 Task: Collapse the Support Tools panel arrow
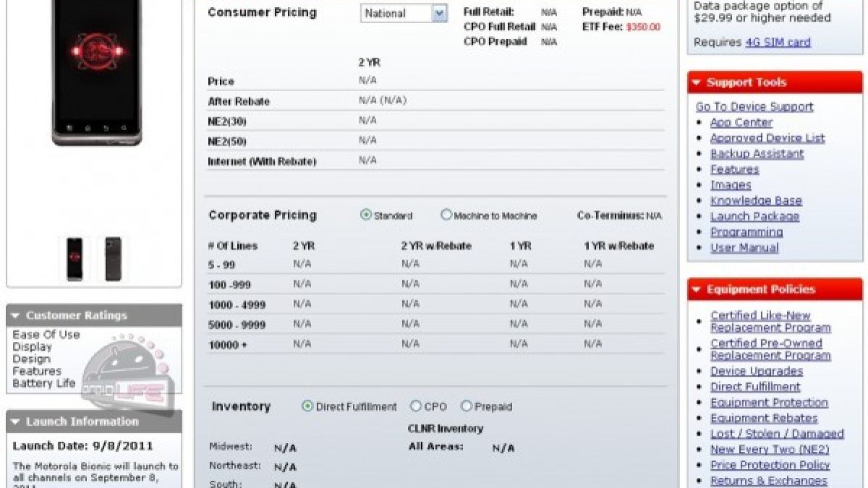(x=697, y=83)
